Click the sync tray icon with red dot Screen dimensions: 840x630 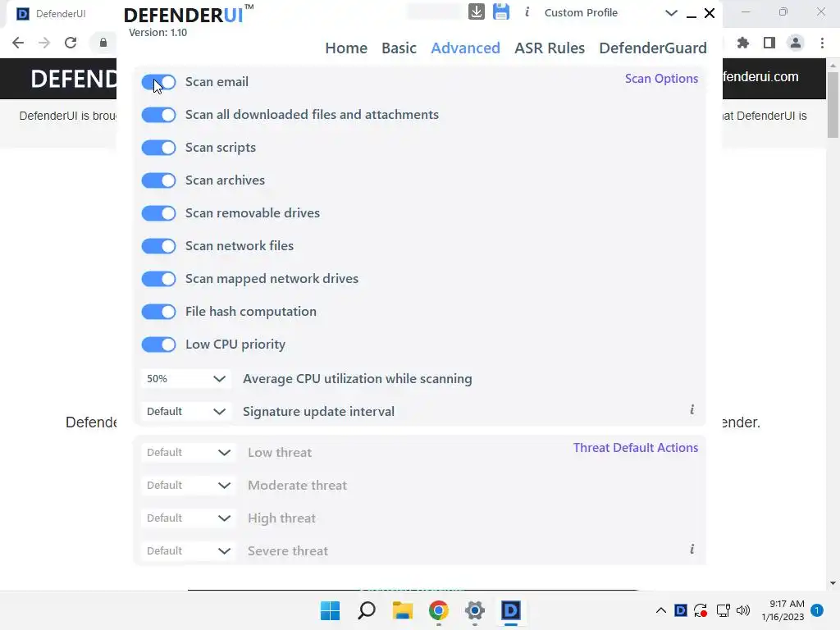(x=701, y=610)
